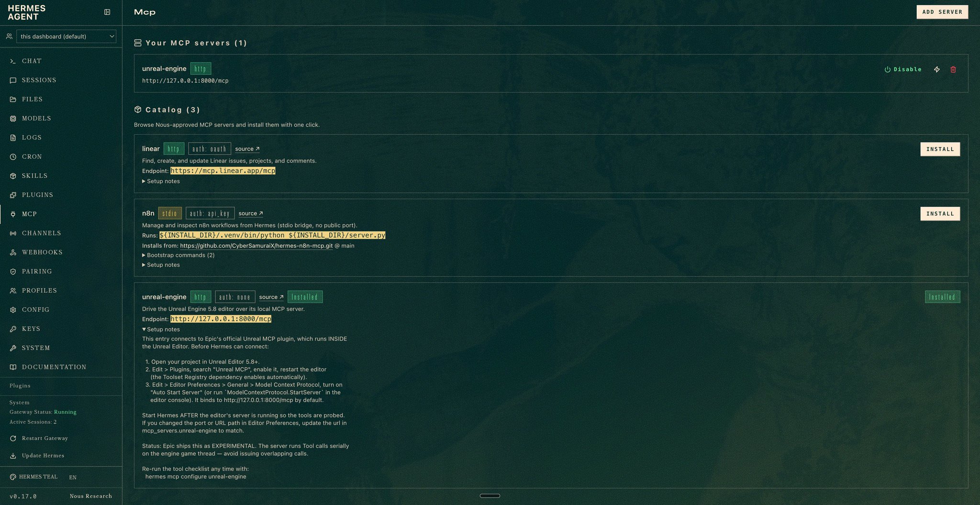Open the Keys icon in sidebar
Viewport: 980px width, 505px height.
pyautogui.click(x=13, y=329)
